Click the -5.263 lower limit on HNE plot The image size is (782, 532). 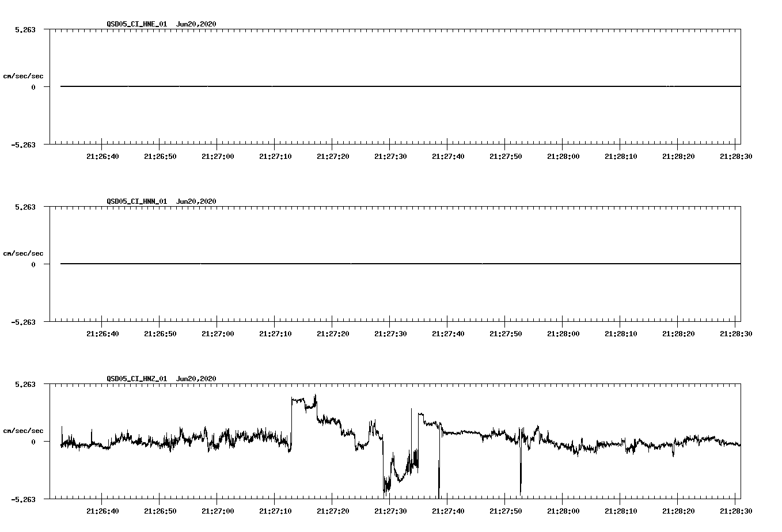(24, 145)
